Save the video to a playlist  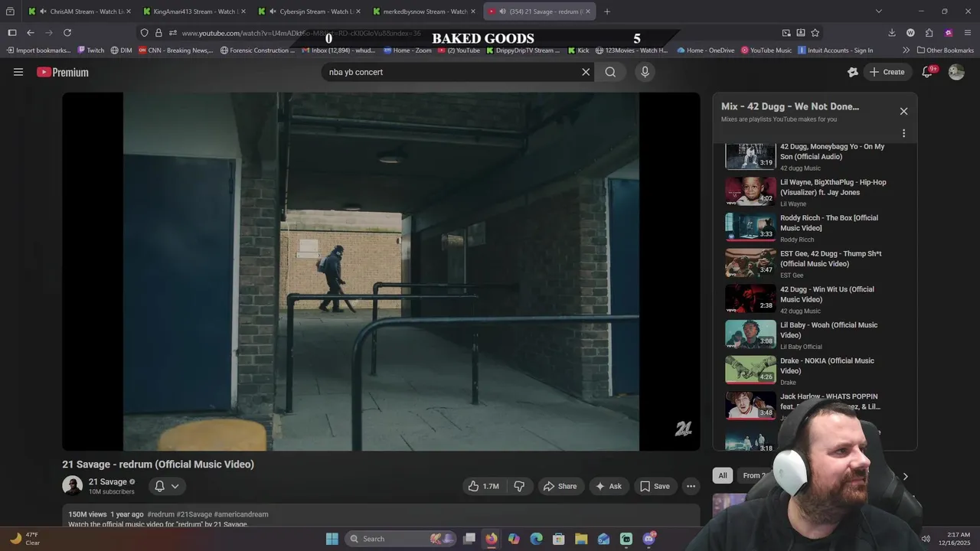coord(655,486)
